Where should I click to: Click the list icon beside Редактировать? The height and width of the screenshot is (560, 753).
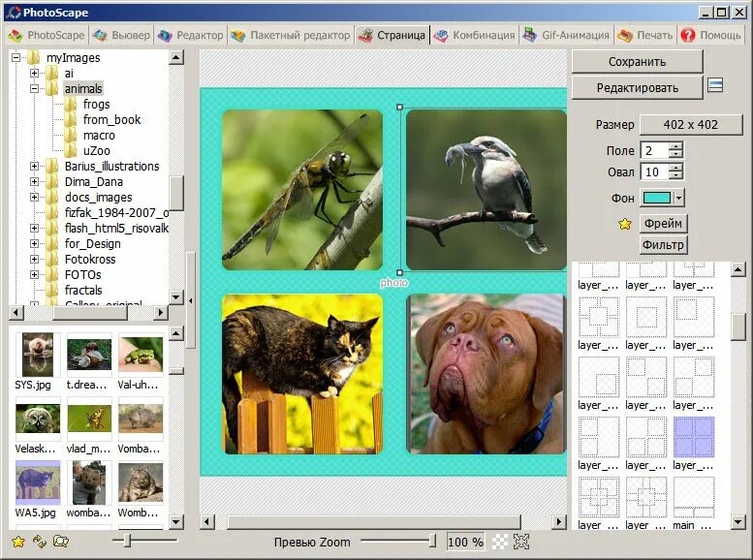[715, 85]
